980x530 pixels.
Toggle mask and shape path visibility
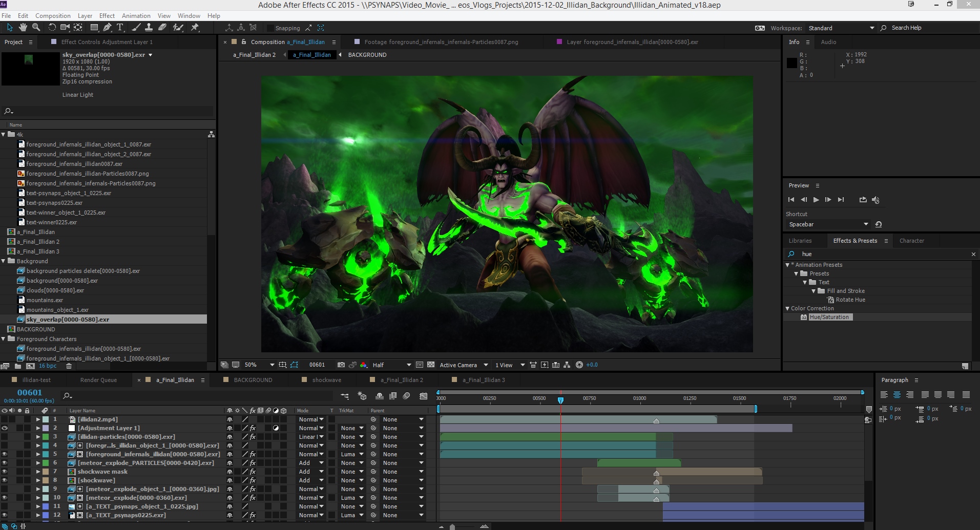click(294, 365)
